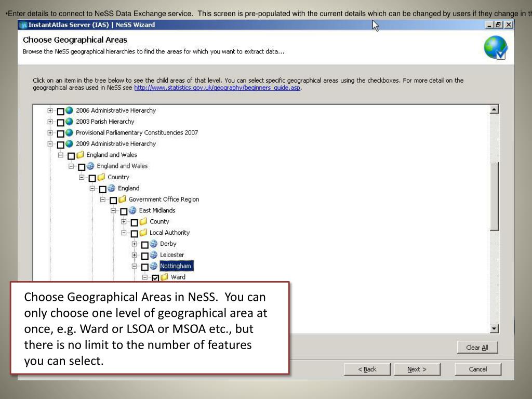532x399 pixels.
Task: Select Government Office Region label
Action: (164, 199)
